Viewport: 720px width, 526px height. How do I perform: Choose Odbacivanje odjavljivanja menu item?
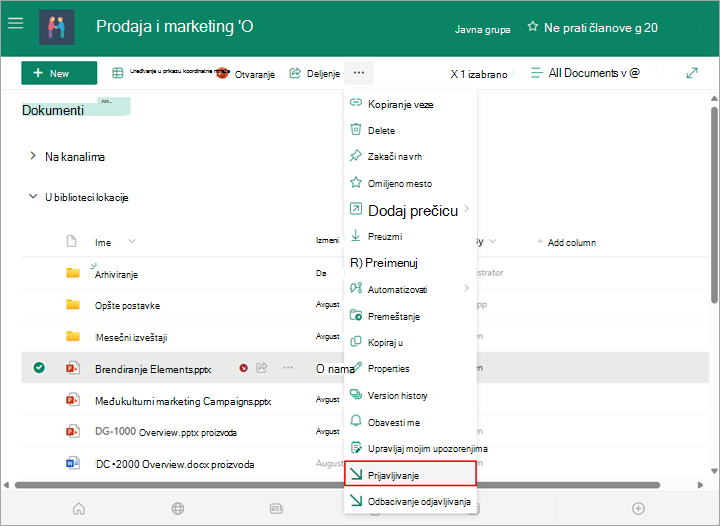pyautogui.click(x=411, y=501)
